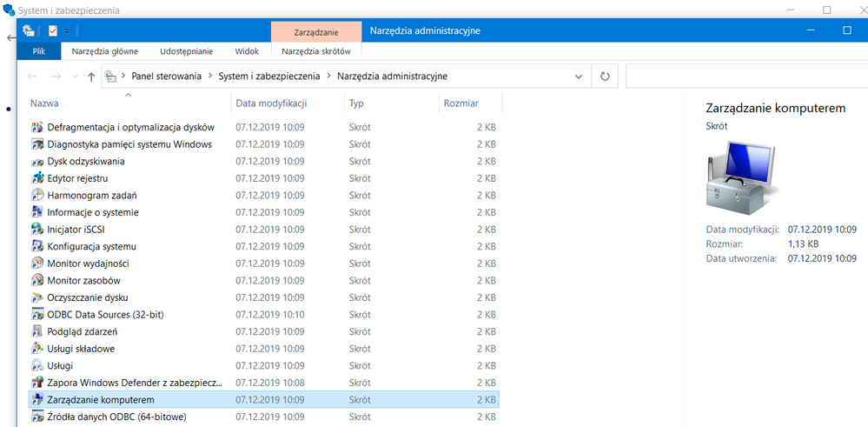This screenshot has height=427, width=868.
Task: Click the Oczyszczanie dysku file name
Action: [88, 297]
